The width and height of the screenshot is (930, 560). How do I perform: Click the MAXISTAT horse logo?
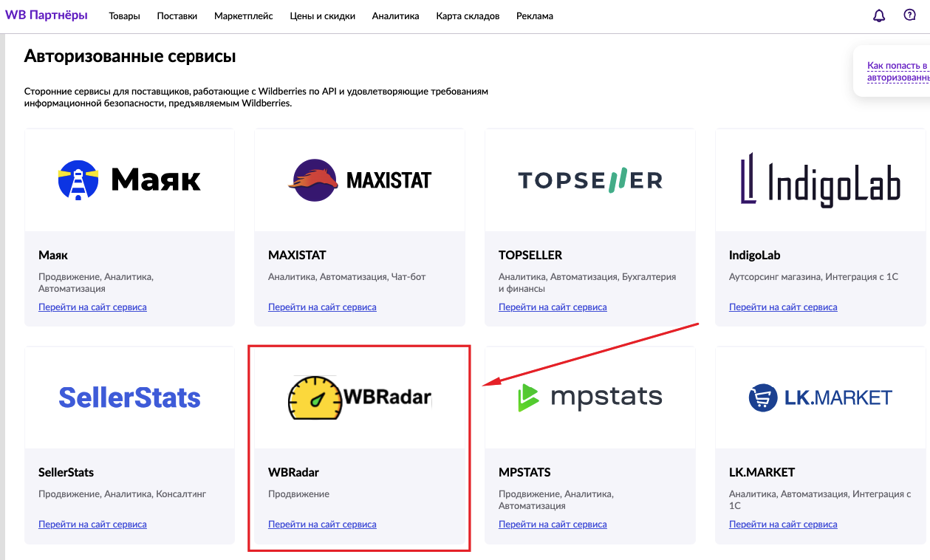[x=313, y=180]
